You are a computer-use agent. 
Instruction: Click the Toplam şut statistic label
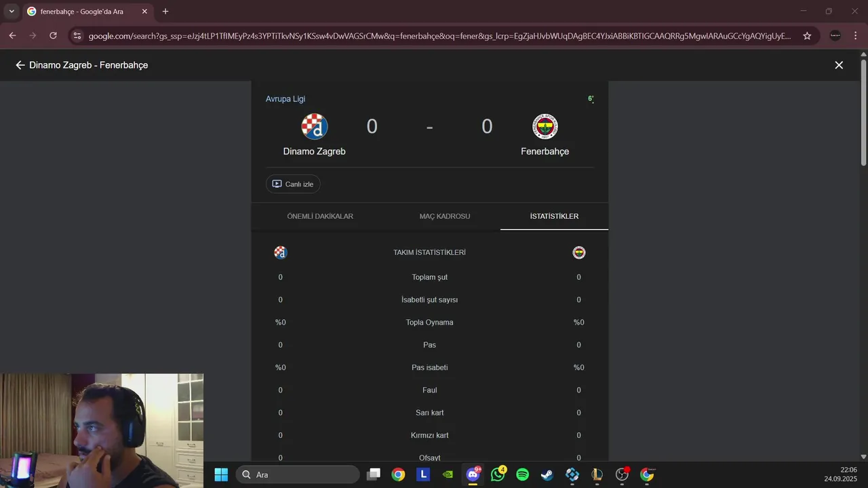(430, 277)
